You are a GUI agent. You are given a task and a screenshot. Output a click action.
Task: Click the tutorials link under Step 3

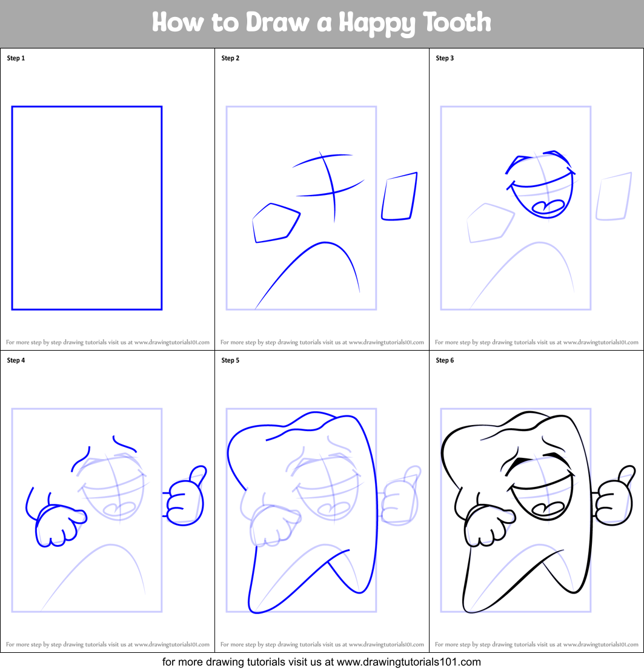[537, 342]
